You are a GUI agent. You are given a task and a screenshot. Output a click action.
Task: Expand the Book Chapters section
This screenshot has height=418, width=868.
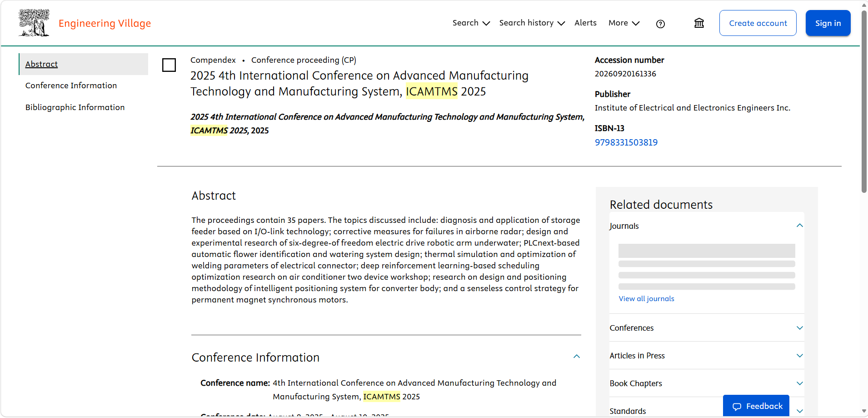click(x=799, y=383)
